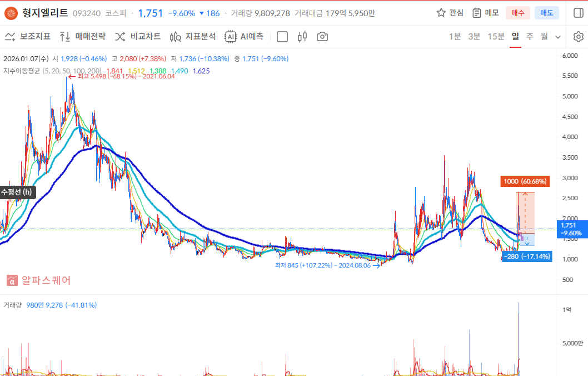Open the 보조지표 indicators menu
The height and width of the screenshot is (376, 588).
pos(28,37)
